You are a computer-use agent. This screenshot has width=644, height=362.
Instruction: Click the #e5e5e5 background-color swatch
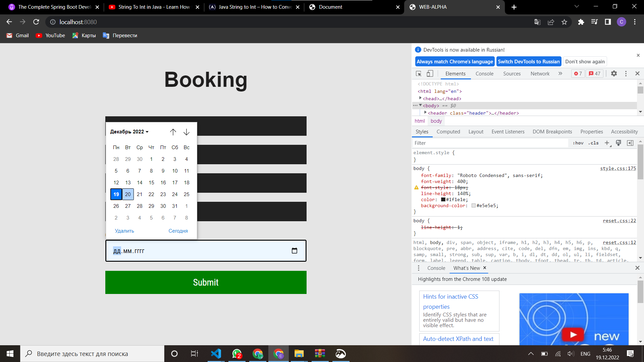pyautogui.click(x=473, y=206)
